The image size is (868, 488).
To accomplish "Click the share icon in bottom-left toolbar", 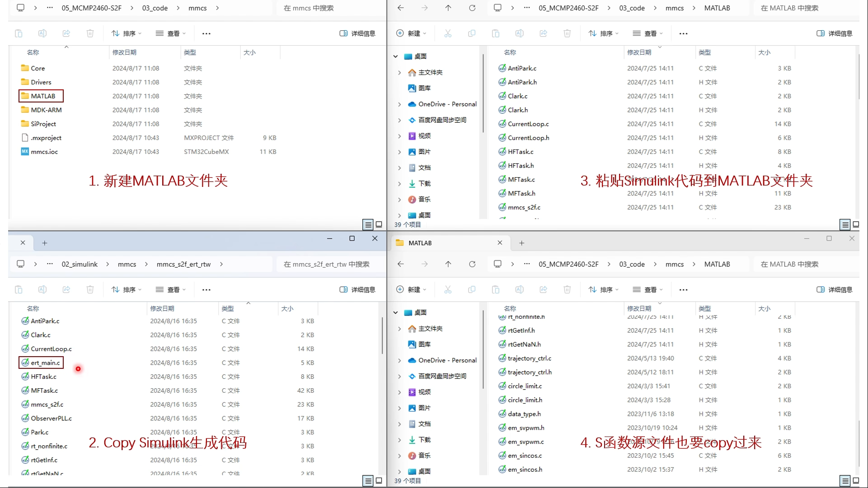I will [x=66, y=289].
